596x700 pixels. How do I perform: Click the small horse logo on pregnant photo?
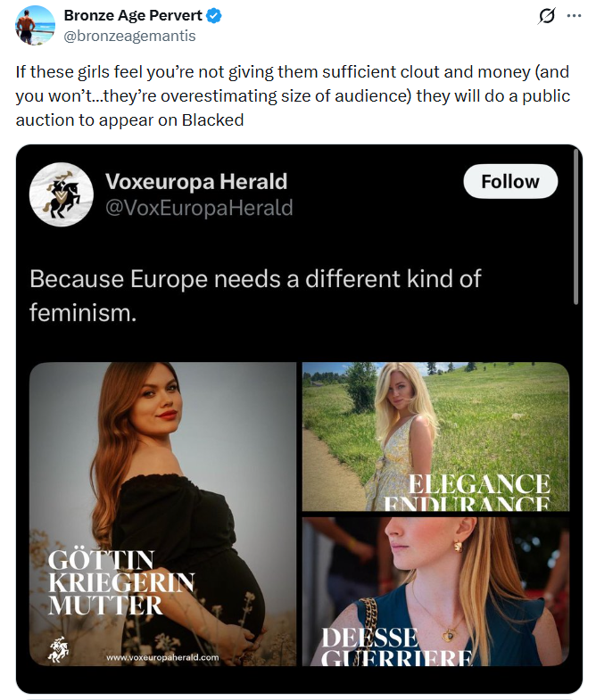click(59, 649)
